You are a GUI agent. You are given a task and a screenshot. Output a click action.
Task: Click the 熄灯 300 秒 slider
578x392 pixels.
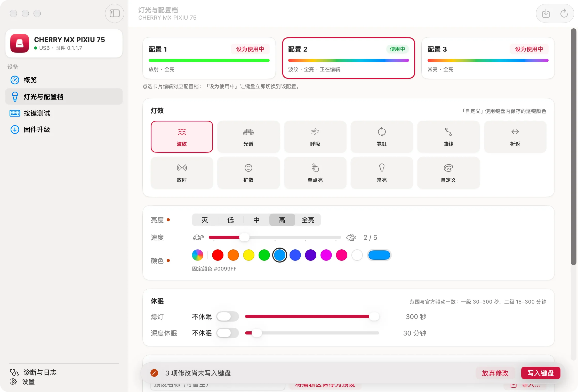[312, 316]
